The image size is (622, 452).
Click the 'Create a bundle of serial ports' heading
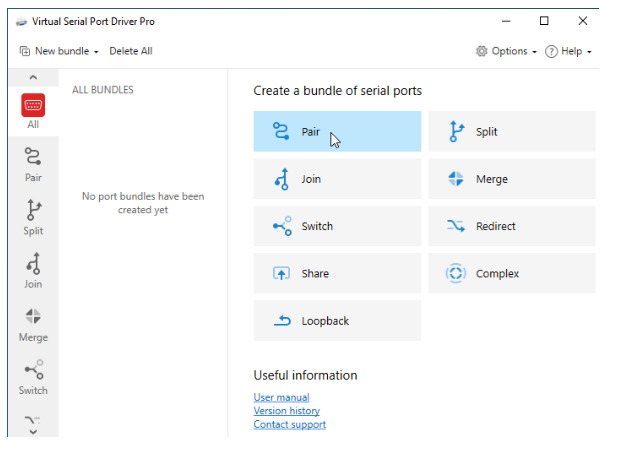click(x=338, y=90)
